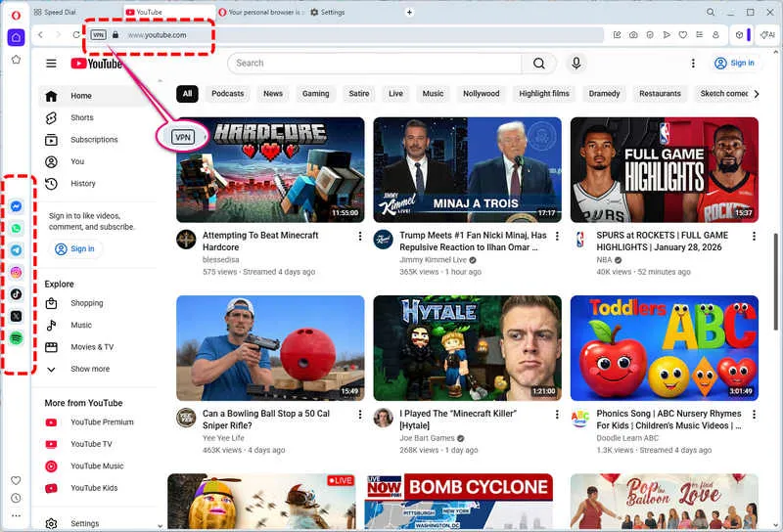Viewport: 783px width, 532px height.
Task: Open History in YouTube sidebar
Action: pos(83,184)
